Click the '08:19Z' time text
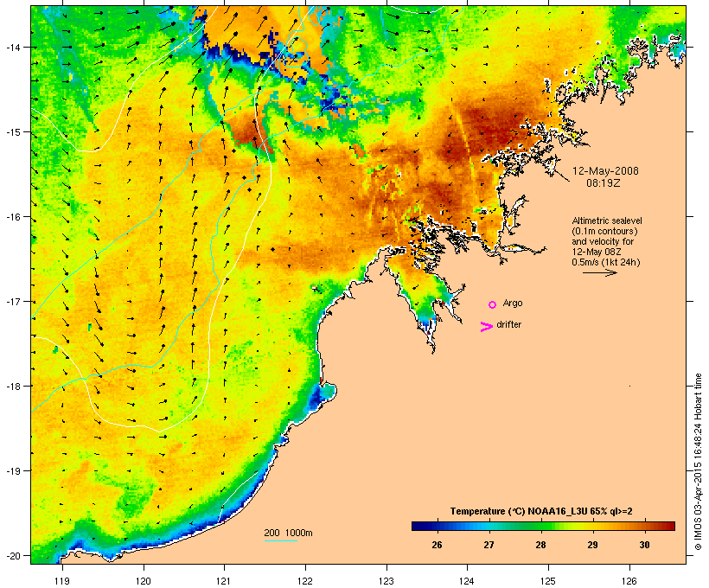The width and height of the screenshot is (709, 588). (x=604, y=183)
